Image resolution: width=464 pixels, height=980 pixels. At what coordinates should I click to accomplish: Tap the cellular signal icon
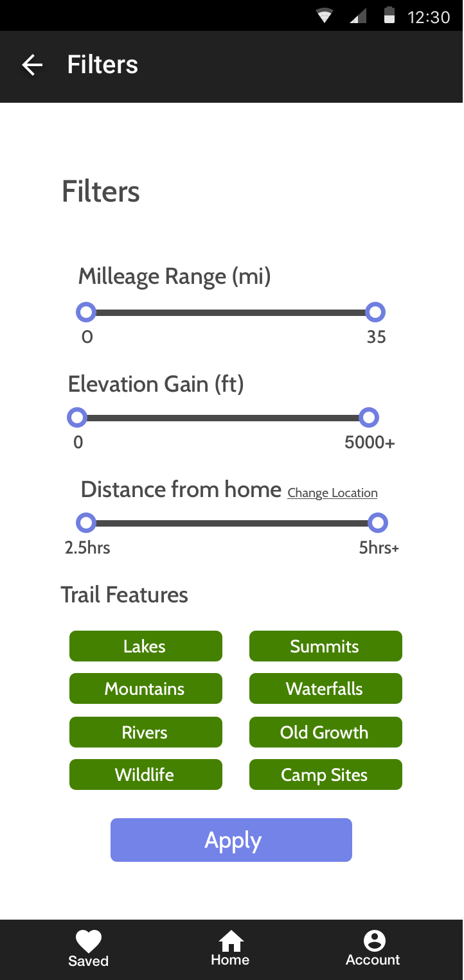358,16
